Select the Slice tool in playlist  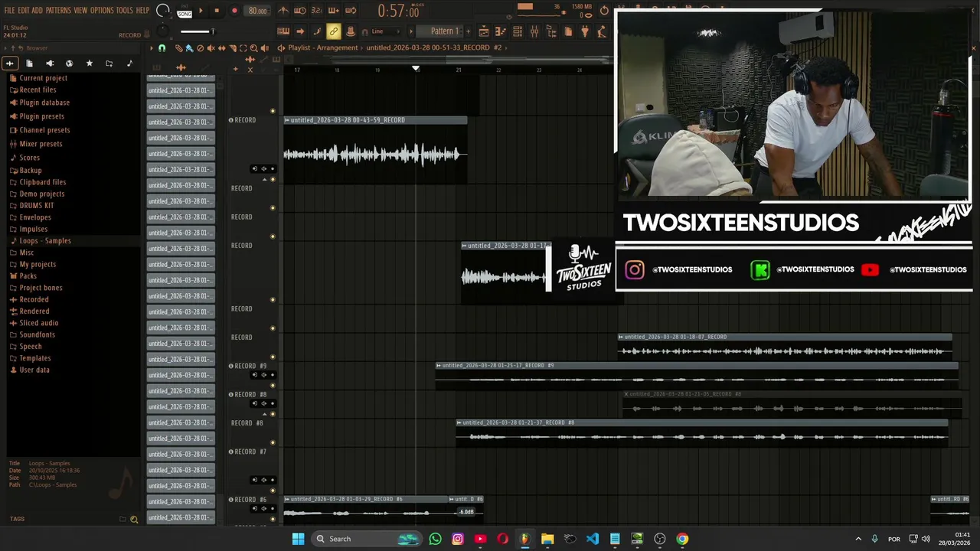click(x=233, y=48)
